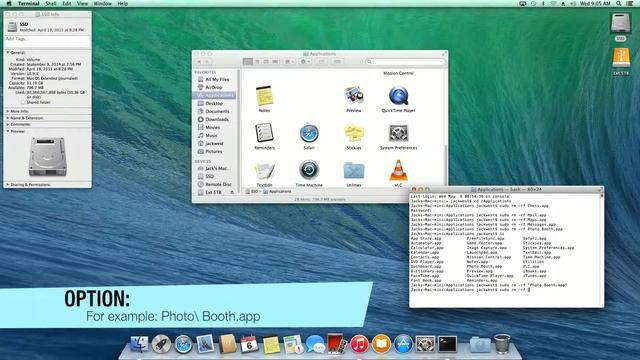Click the Finder Edit Tags toolbar button

pyautogui.click(x=337, y=62)
